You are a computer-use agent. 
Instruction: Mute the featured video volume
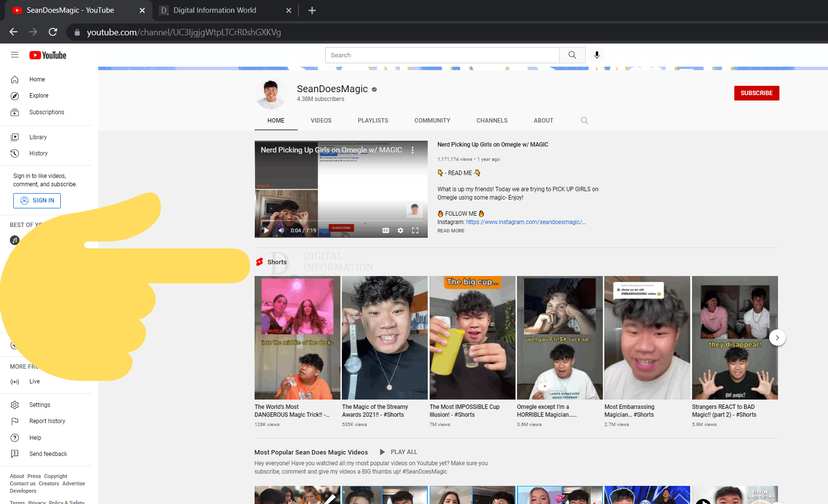point(281,230)
